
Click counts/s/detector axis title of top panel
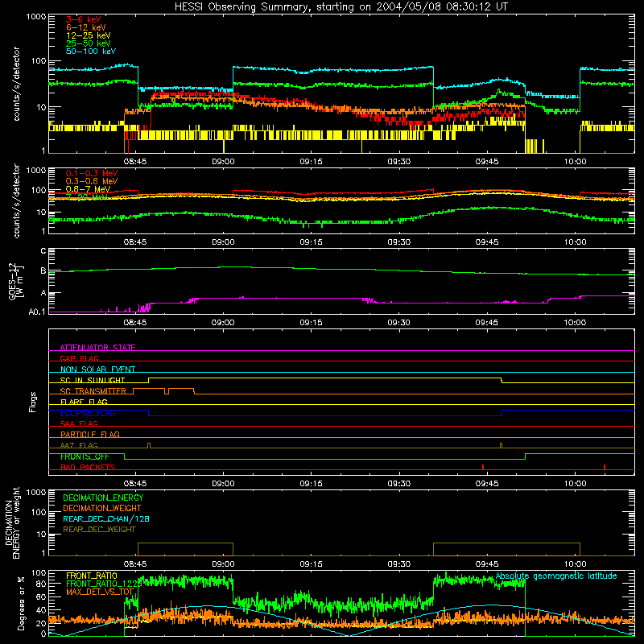tap(16, 84)
